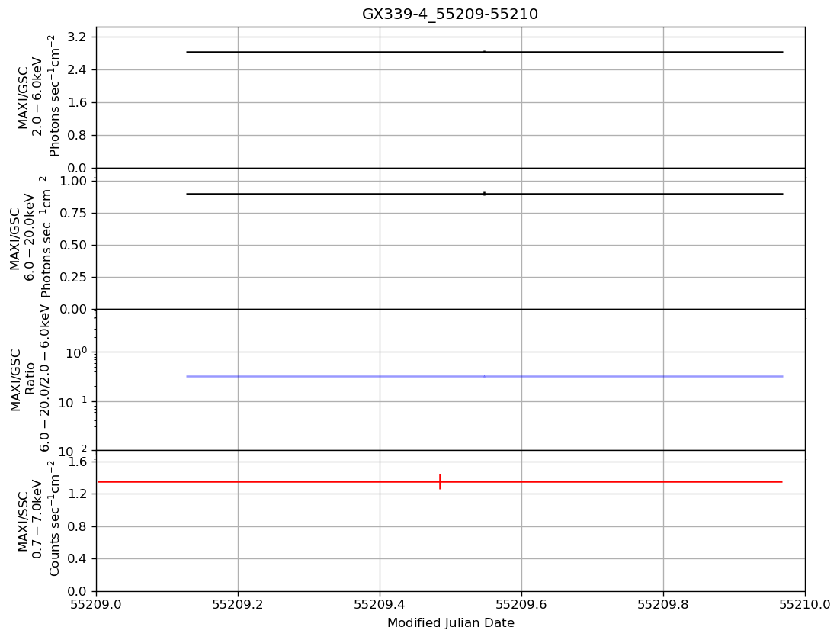Click the 2.4 y-tick label
840x640 pixels.
point(77,69)
